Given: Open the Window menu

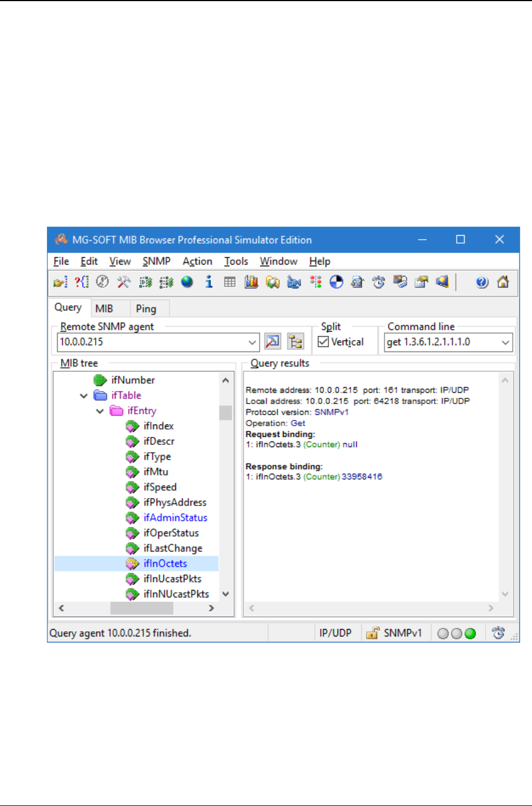Looking at the screenshot, I should pyautogui.click(x=279, y=261).
